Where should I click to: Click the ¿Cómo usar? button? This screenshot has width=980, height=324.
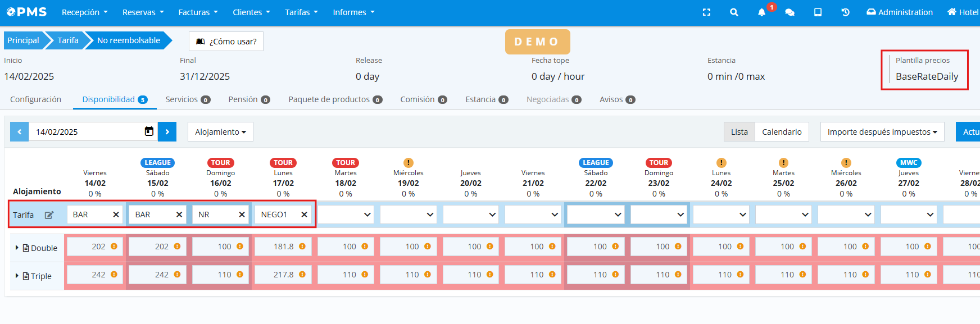coord(226,41)
